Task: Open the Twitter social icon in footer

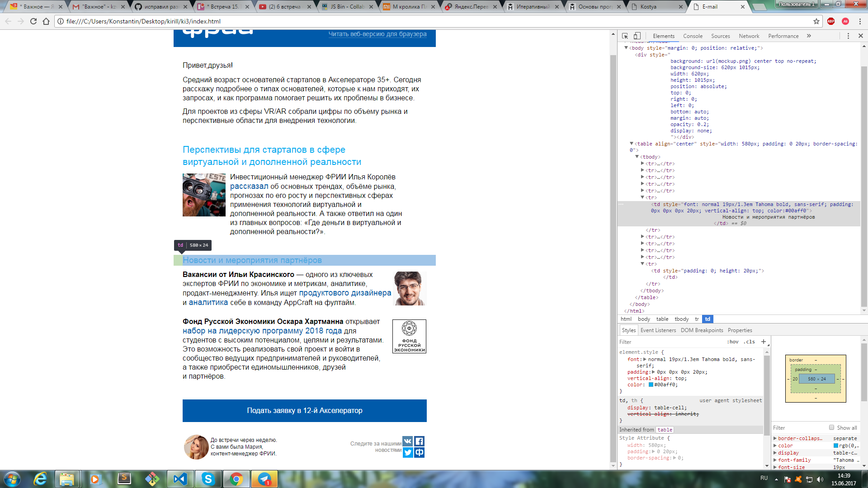Action: (408, 452)
